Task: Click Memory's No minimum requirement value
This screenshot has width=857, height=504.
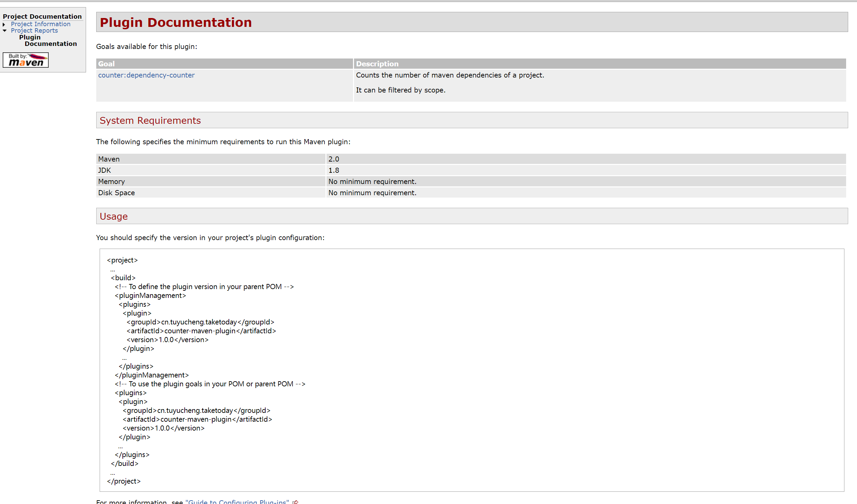Action: pos(372,182)
